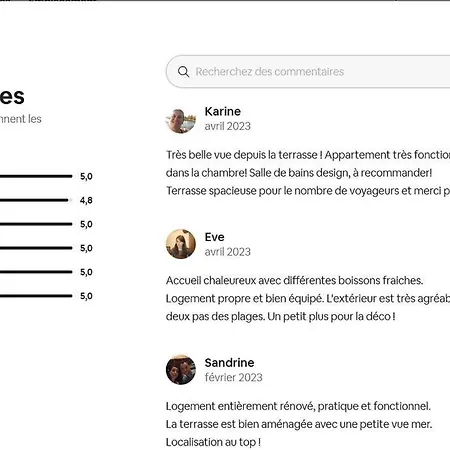Image resolution: width=450 pixels, height=450 pixels.
Task: Click Eve's review about Accueil chaleureux
Action: pyautogui.click(x=308, y=298)
